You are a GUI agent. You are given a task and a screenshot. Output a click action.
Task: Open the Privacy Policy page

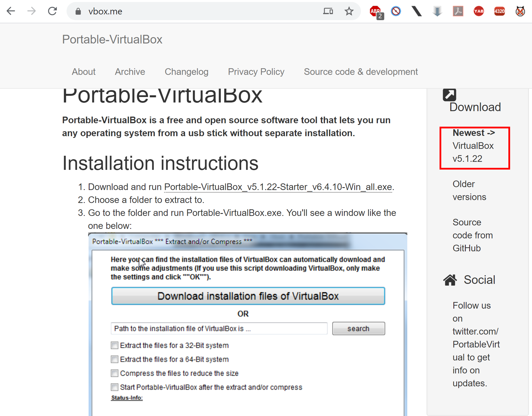click(256, 72)
